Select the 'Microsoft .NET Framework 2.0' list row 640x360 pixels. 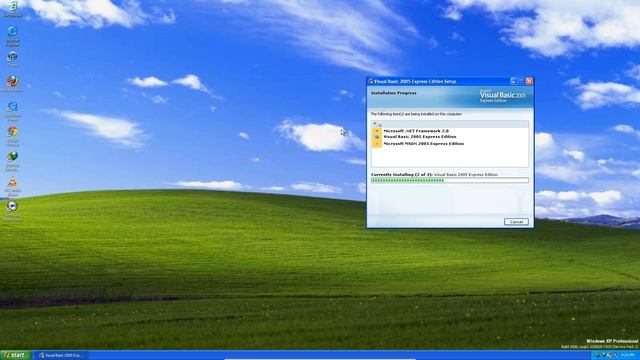tap(450, 131)
